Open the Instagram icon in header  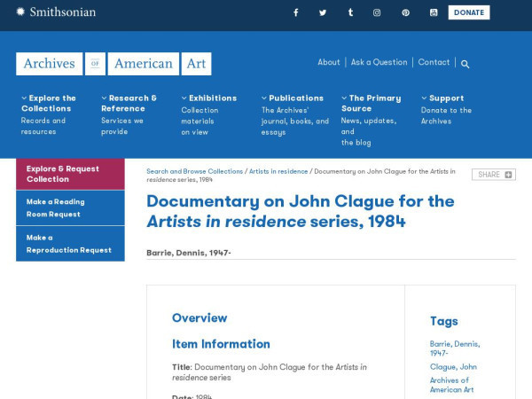[377, 13]
